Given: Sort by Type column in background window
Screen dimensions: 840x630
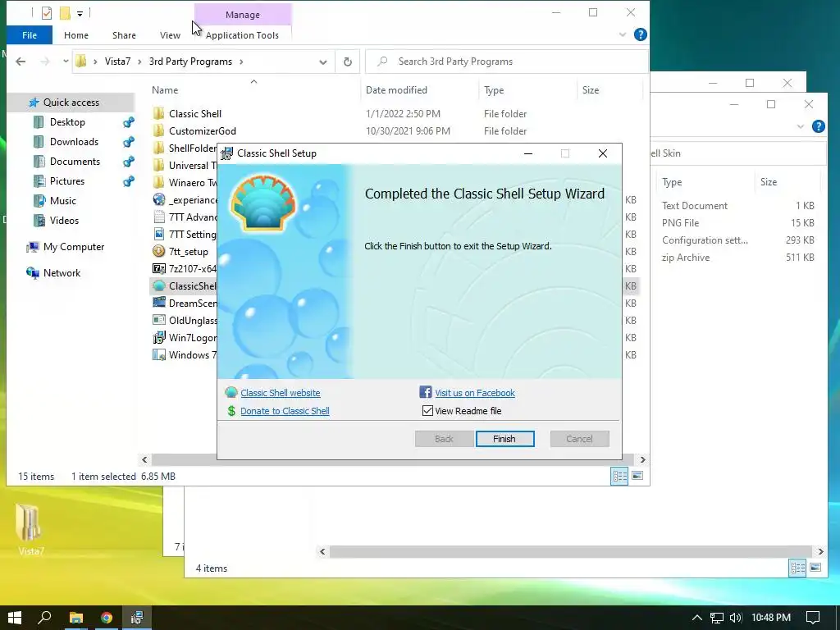Looking at the screenshot, I should point(672,182).
